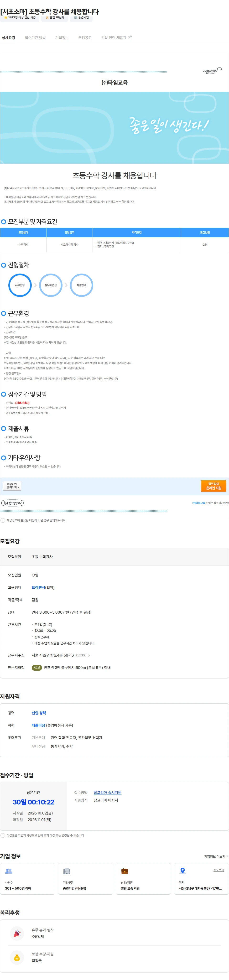Click the money bag icon for 보상·수당·지원

point(17,957)
